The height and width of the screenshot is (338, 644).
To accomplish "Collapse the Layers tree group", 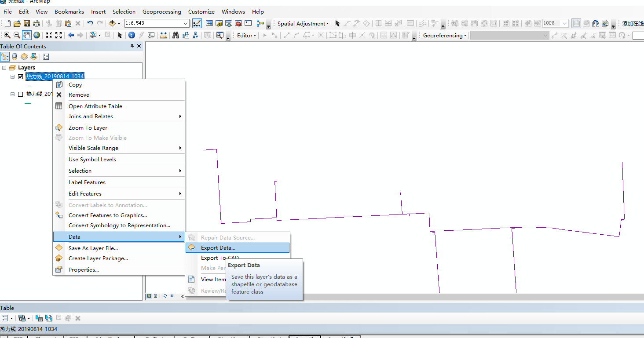I will click(x=4, y=68).
